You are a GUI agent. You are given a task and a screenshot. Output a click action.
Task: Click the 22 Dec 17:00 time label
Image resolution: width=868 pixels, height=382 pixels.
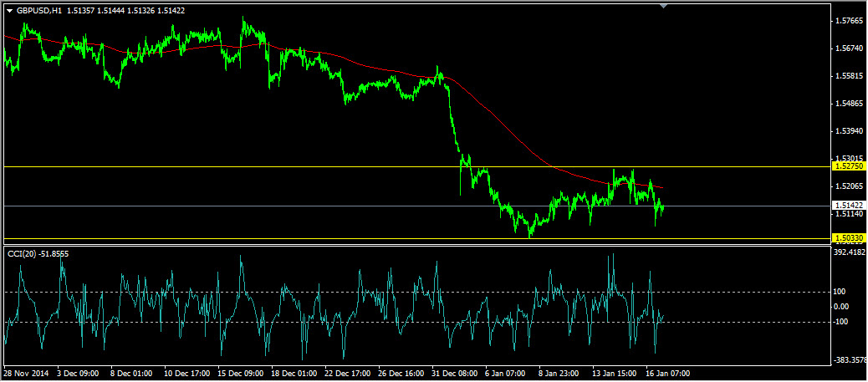click(348, 374)
